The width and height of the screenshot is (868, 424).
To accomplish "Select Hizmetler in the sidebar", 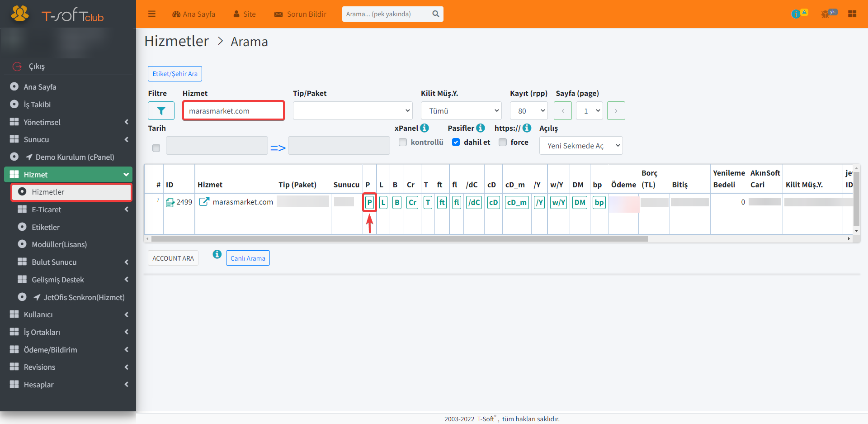I will (x=71, y=192).
